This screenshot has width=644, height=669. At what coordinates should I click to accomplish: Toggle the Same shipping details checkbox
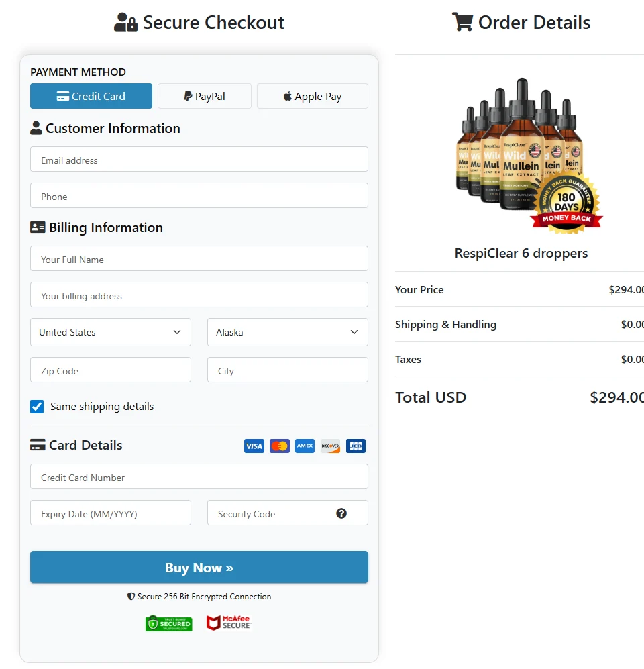click(37, 407)
